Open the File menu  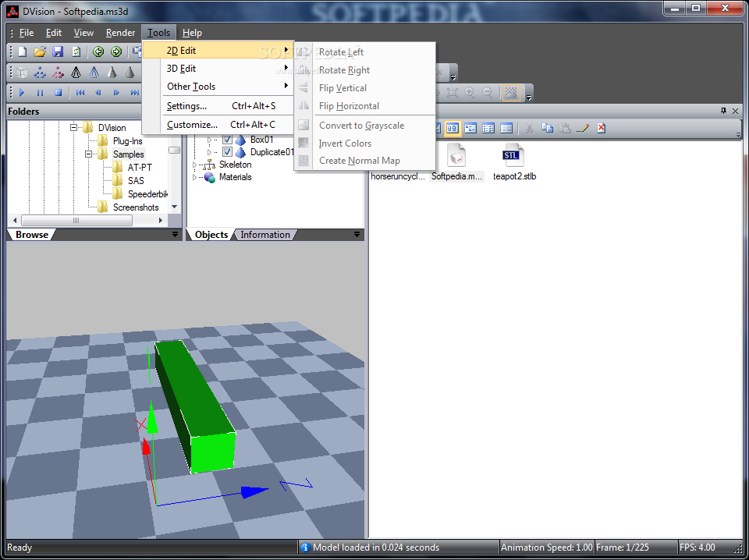(x=27, y=33)
